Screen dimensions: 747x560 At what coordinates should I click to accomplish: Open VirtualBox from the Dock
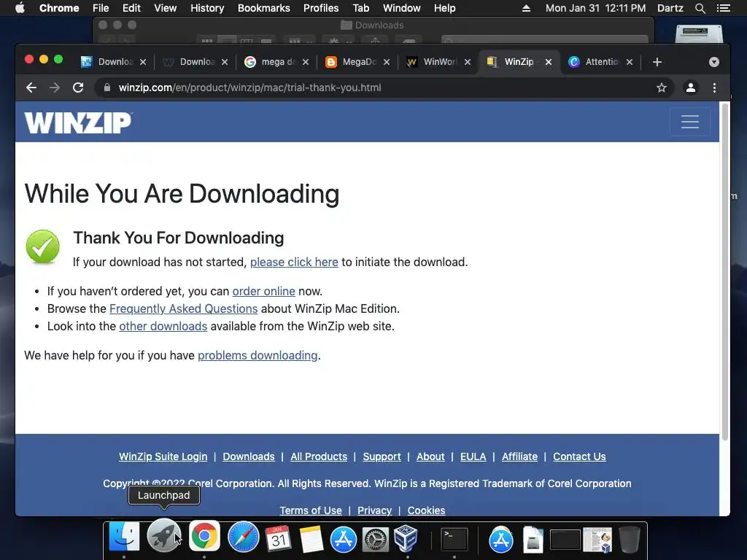coord(406,538)
